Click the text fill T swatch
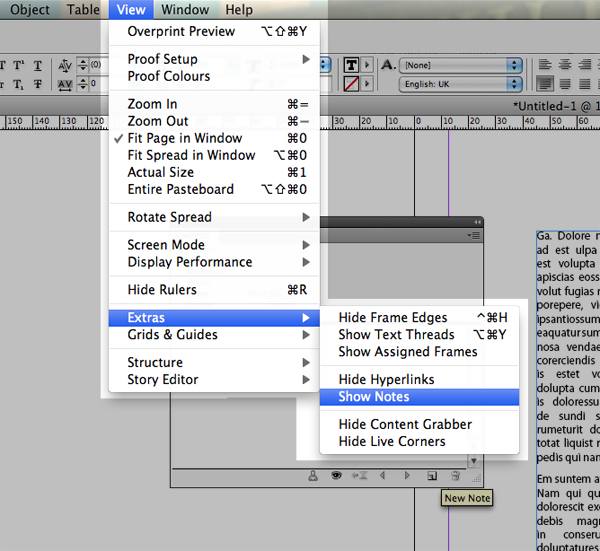The height and width of the screenshot is (551, 600). coord(351,65)
